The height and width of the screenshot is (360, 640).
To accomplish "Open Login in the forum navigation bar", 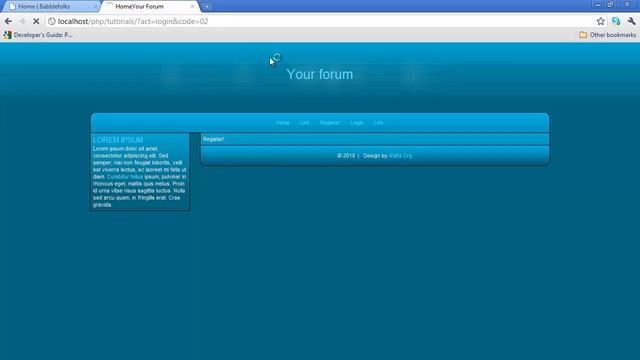I will [x=356, y=123].
